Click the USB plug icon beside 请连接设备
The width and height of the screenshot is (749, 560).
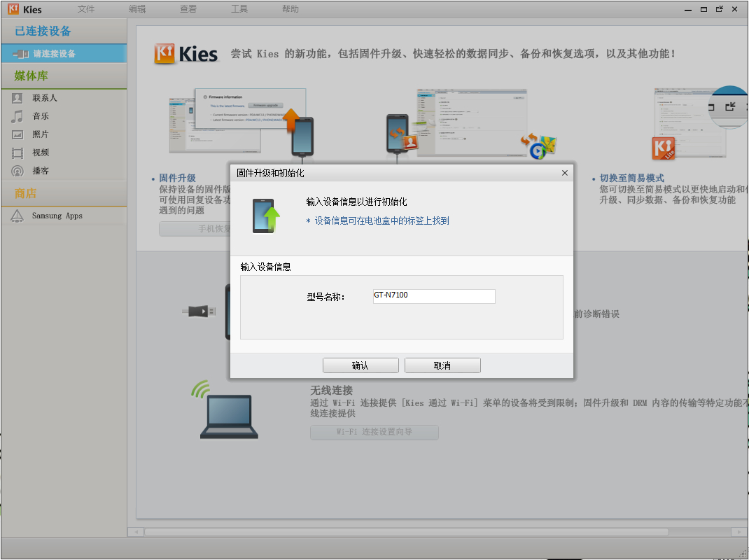(20, 54)
